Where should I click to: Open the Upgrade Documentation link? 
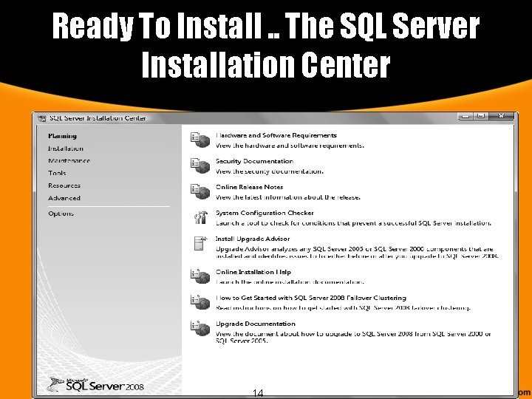click(256, 324)
